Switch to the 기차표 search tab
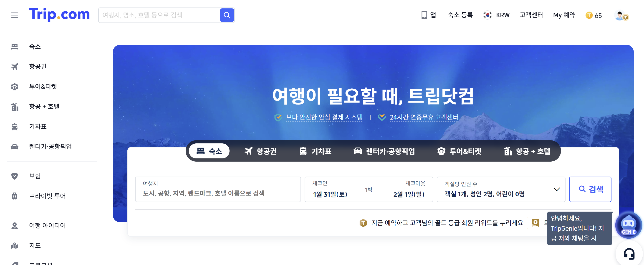The image size is (644, 265). (315, 151)
